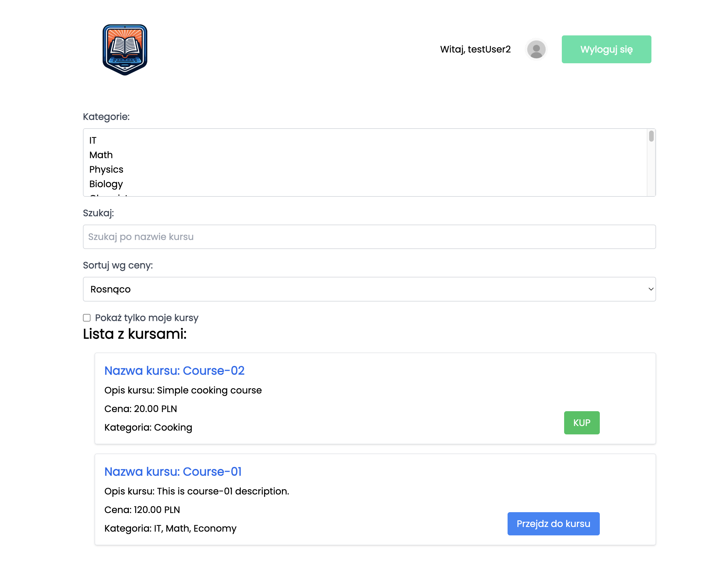Viewport: 728px width, 585px height.
Task: Enable Pokaż tylko moje kursy checkbox
Action: 87,318
